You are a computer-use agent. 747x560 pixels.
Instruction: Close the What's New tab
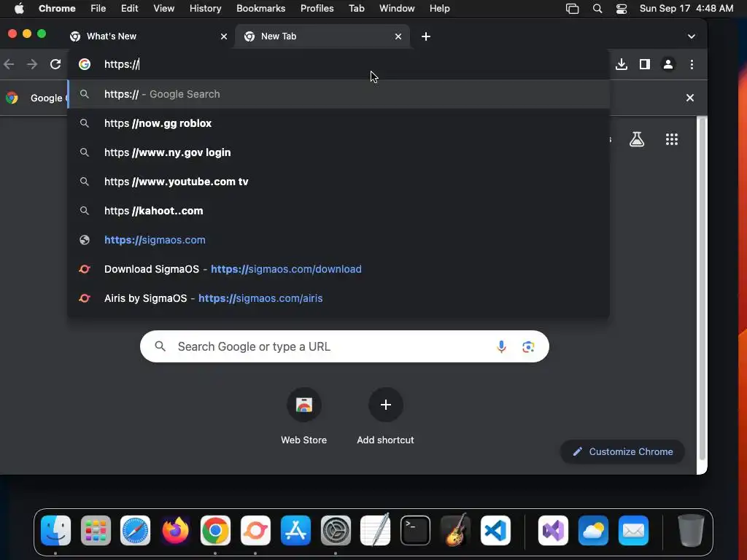[223, 36]
